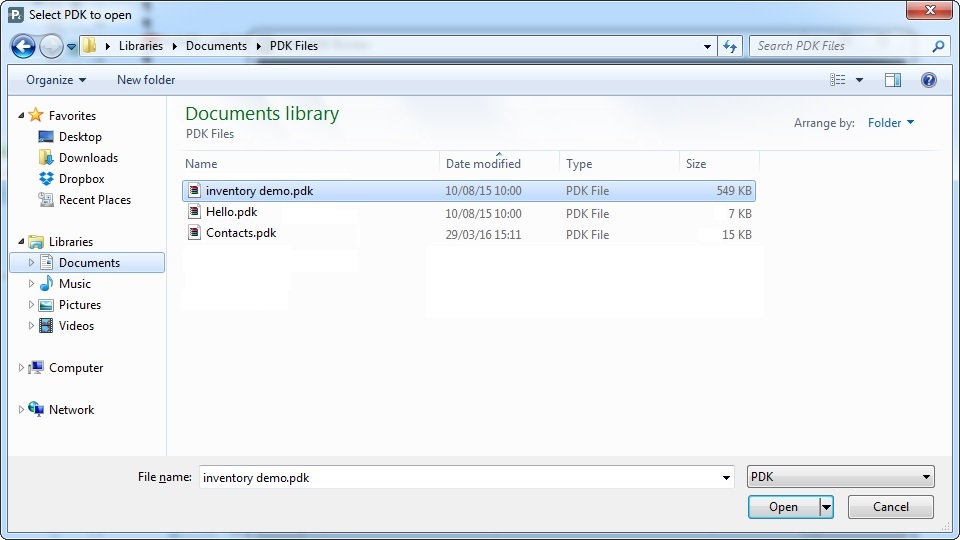960x540 pixels.
Task: Click the Open button
Action: pos(783,507)
